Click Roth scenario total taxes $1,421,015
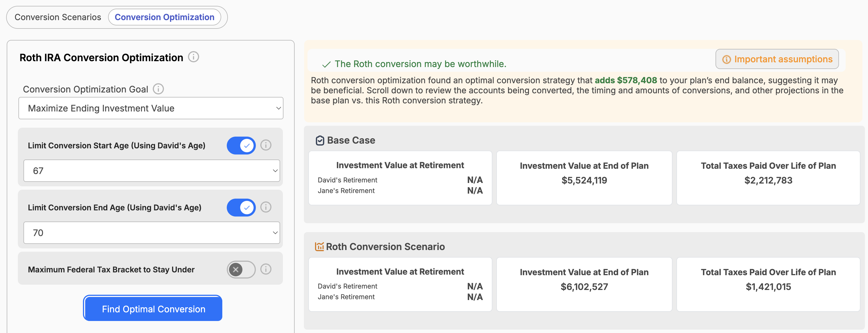Image resolution: width=868 pixels, height=333 pixels. click(x=768, y=287)
